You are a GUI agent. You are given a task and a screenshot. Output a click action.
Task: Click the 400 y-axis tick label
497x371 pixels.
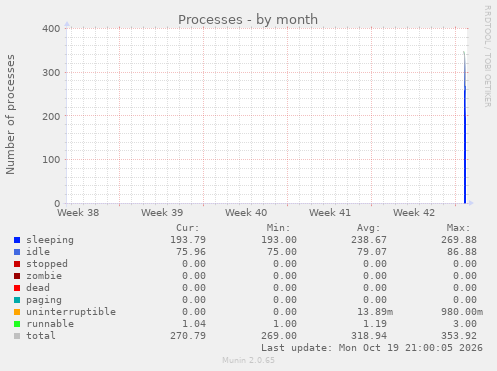click(51, 29)
